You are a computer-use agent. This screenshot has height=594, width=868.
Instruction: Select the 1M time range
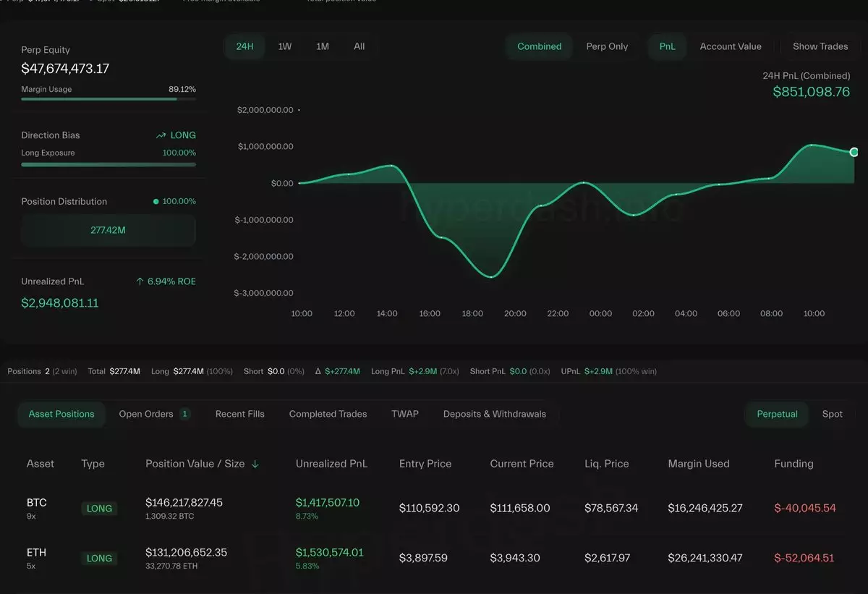(323, 46)
